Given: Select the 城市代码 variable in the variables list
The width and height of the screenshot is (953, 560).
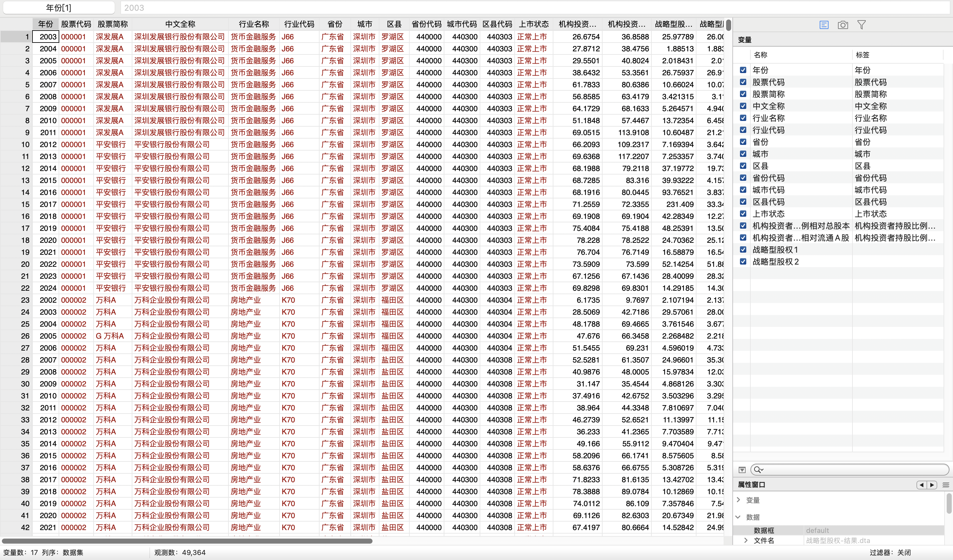Looking at the screenshot, I should (x=768, y=190).
